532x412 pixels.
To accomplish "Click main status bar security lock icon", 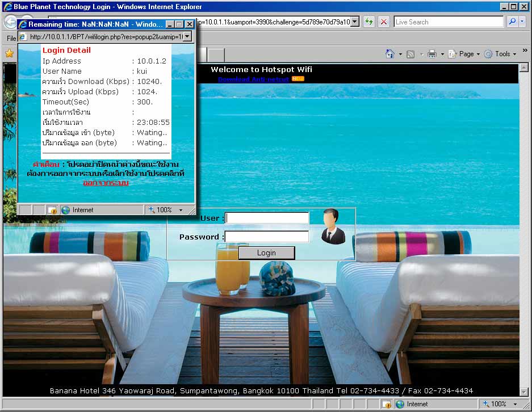I will pyautogui.click(x=387, y=404).
